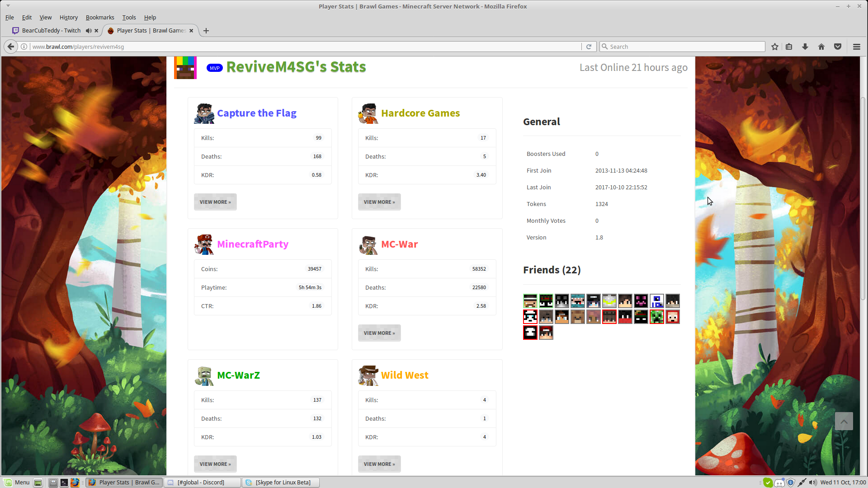Image resolution: width=868 pixels, height=488 pixels.
Task: Click View More under MC-War
Action: pyautogui.click(x=379, y=333)
